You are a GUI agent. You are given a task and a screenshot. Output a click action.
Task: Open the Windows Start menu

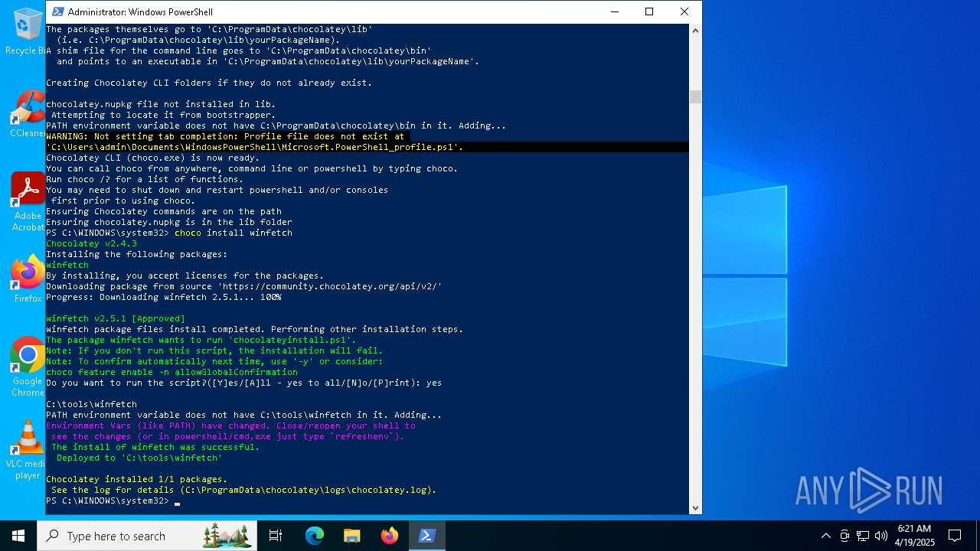pyautogui.click(x=18, y=536)
